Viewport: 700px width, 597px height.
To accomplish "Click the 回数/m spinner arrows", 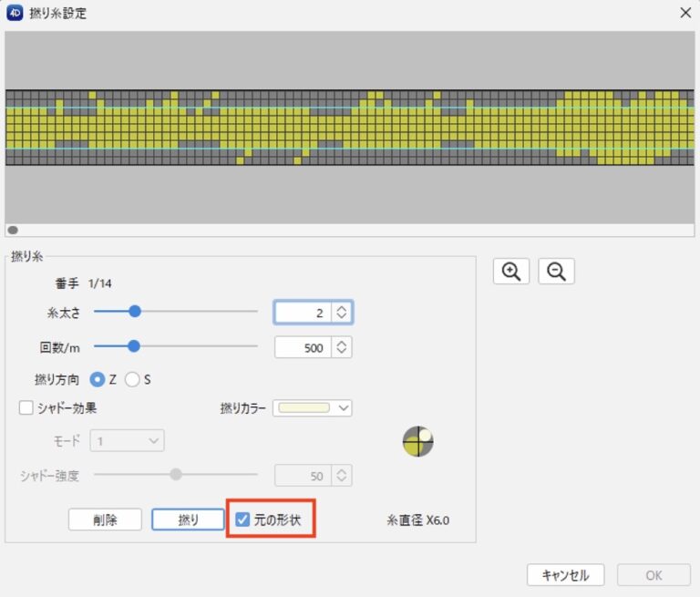I will pos(342,347).
